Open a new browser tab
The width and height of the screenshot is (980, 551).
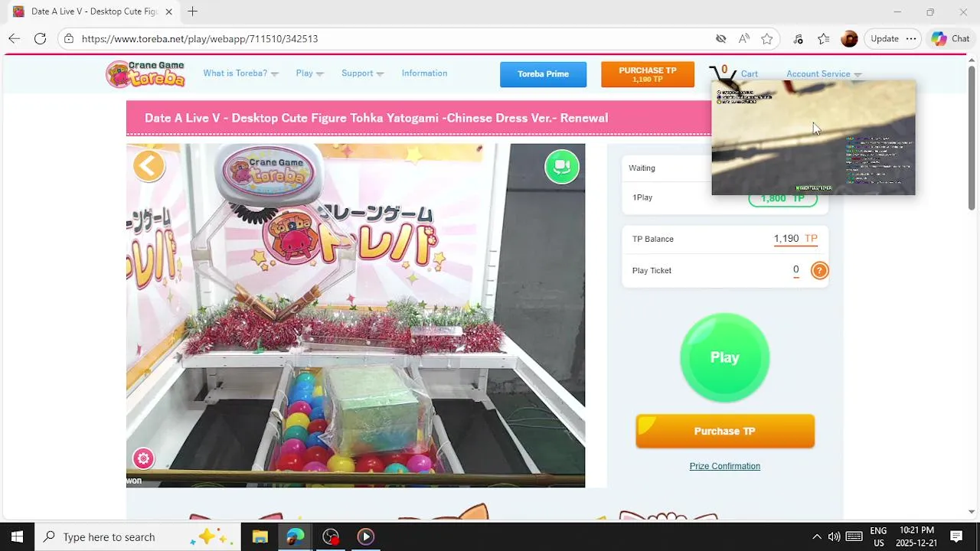pos(193,11)
